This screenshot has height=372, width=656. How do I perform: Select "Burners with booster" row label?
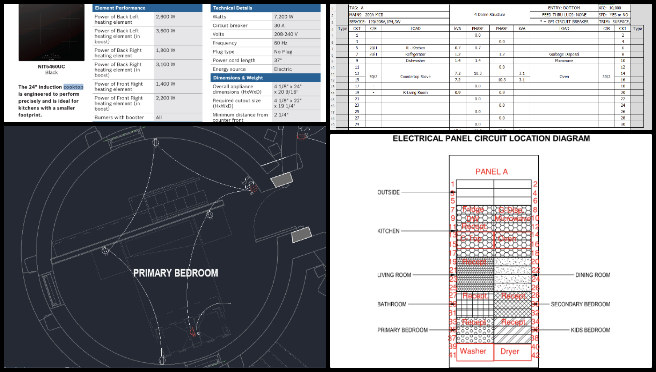click(119, 118)
